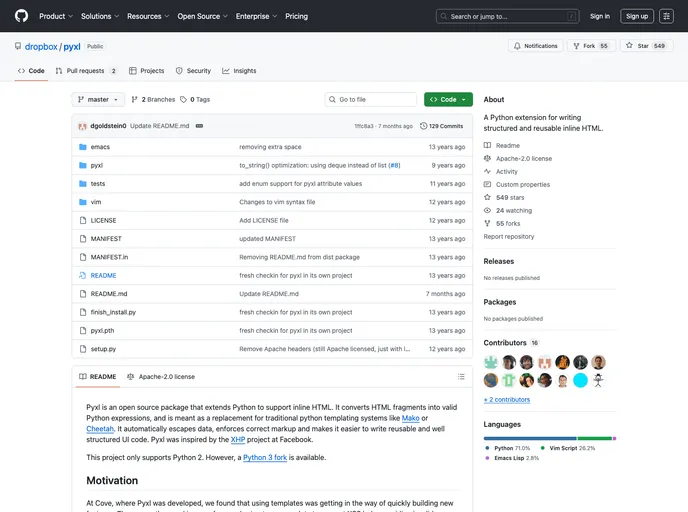
Task: Switch to the Code tab
Action: click(x=31, y=71)
